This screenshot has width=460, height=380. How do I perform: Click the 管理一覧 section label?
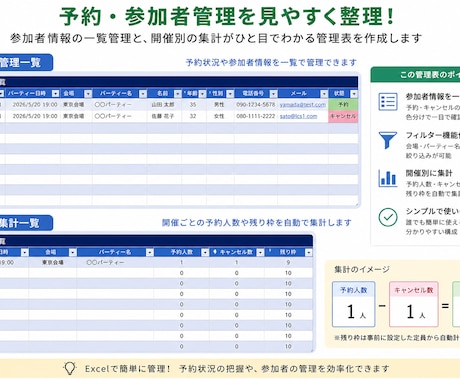[x=26, y=62]
